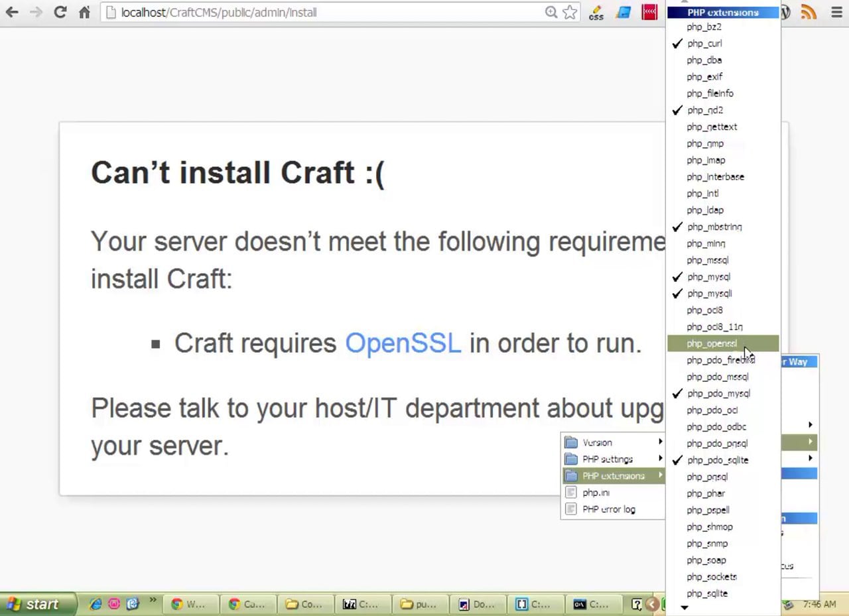Click the zoom magnifier in address bar
849x616 pixels.
(x=551, y=12)
